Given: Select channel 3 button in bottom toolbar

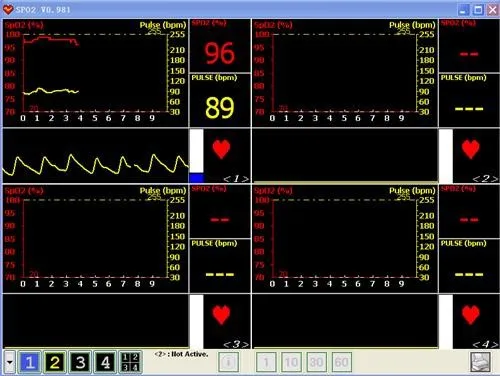Looking at the screenshot, I should pyautogui.click(x=80, y=362).
